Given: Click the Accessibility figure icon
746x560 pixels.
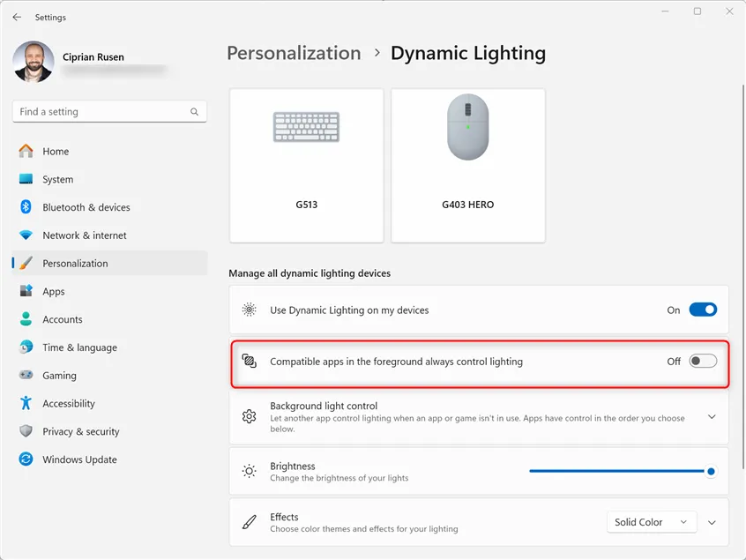Looking at the screenshot, I should pos(26,403).
